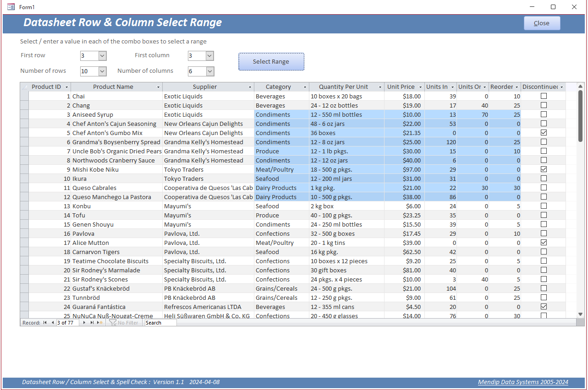Toggle Discontinued checkbox for Tofu
The image size is (588, 390).
[544, 215]
